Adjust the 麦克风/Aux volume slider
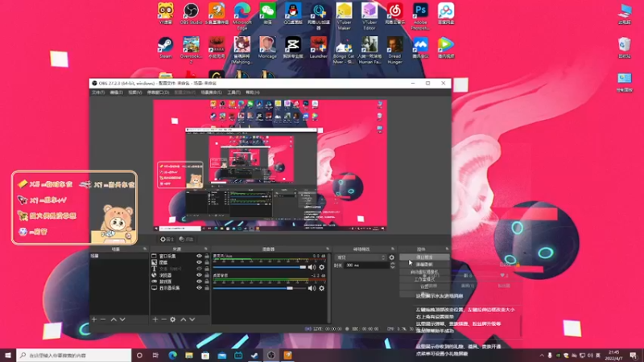644x362 pixels. pyautogui.click(x=259, y=267)
